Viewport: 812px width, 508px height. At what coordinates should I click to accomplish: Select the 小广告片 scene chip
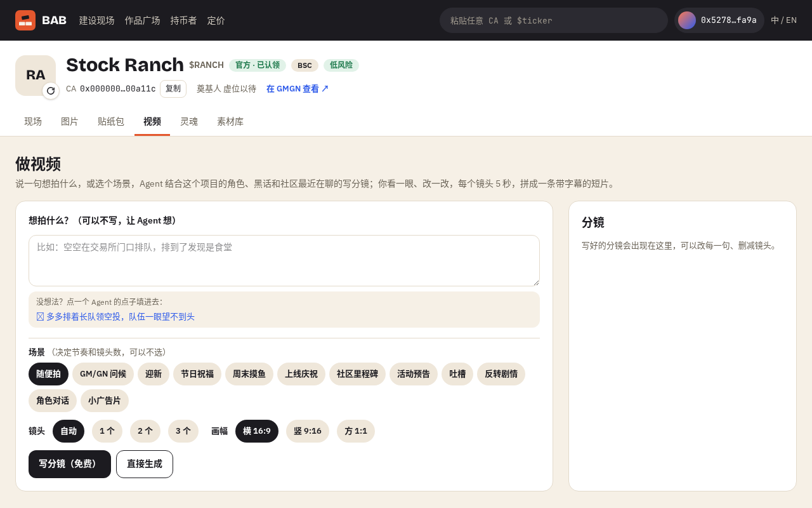(x=105, y=401)
